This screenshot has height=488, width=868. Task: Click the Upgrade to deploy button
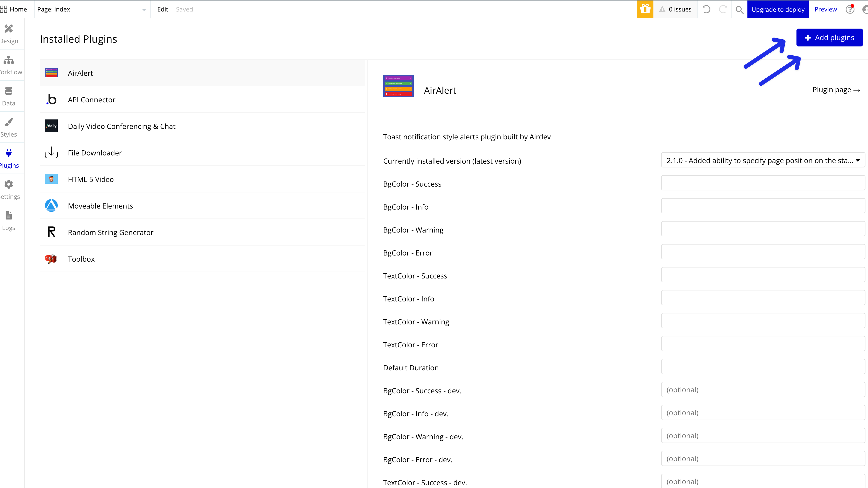(778, 9)
